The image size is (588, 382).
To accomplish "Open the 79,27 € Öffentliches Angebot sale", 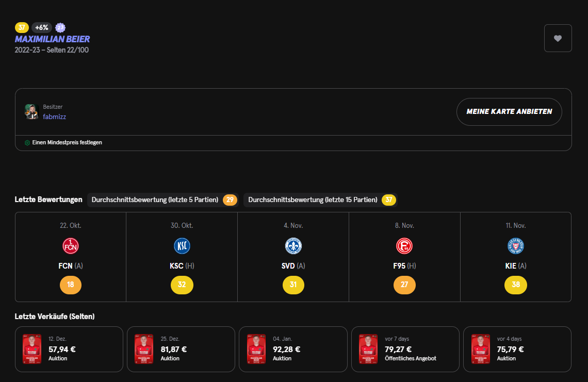I will [x=405, y=349].
